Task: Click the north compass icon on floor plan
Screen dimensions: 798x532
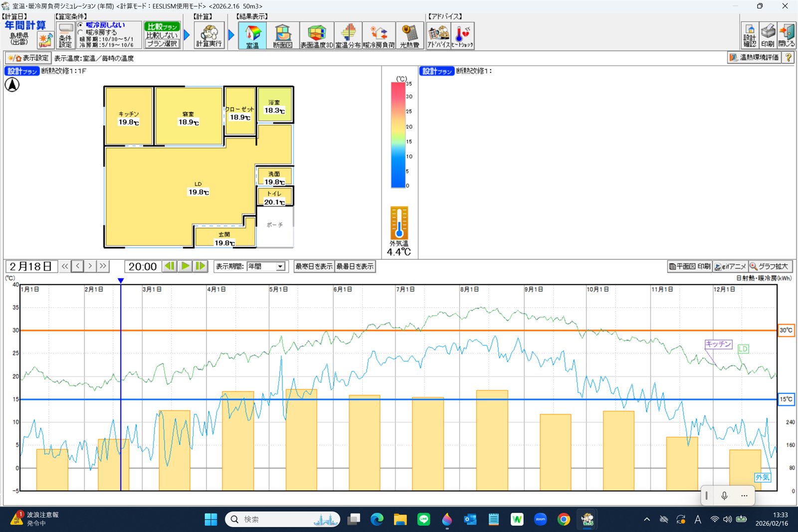Action: (12, 85)
